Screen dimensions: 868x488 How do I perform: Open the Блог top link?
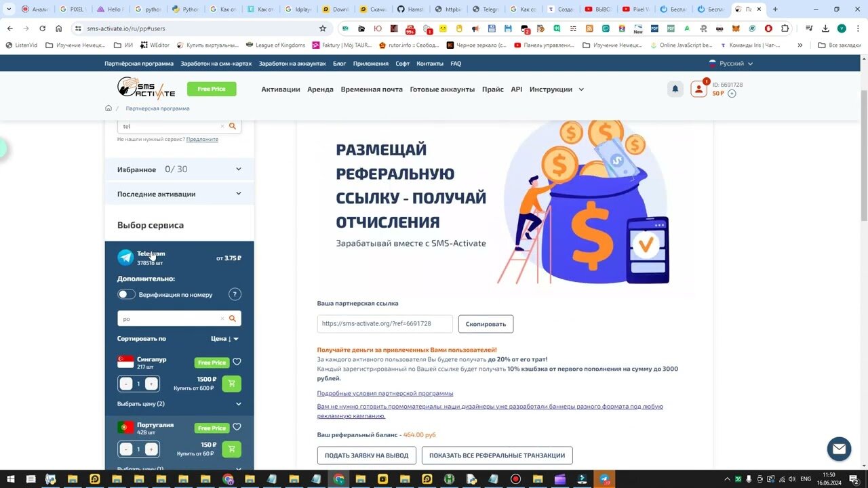pyautogui.click(x=339, y=64)
